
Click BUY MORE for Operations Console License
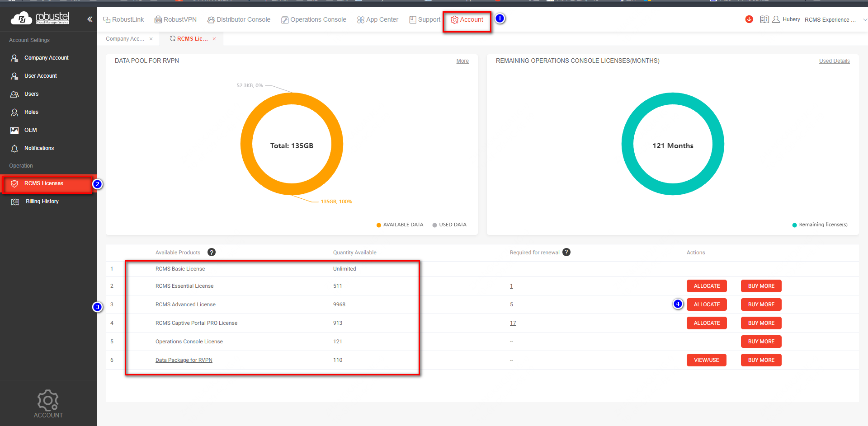pyautogui.click(x=761, y=342)
